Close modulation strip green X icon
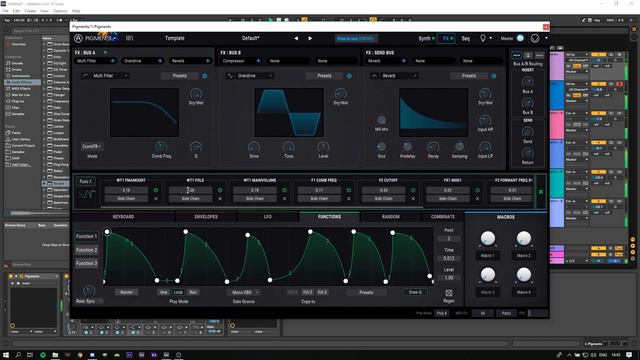The height and width of the screenshot is (360, 640). (541, 192)
